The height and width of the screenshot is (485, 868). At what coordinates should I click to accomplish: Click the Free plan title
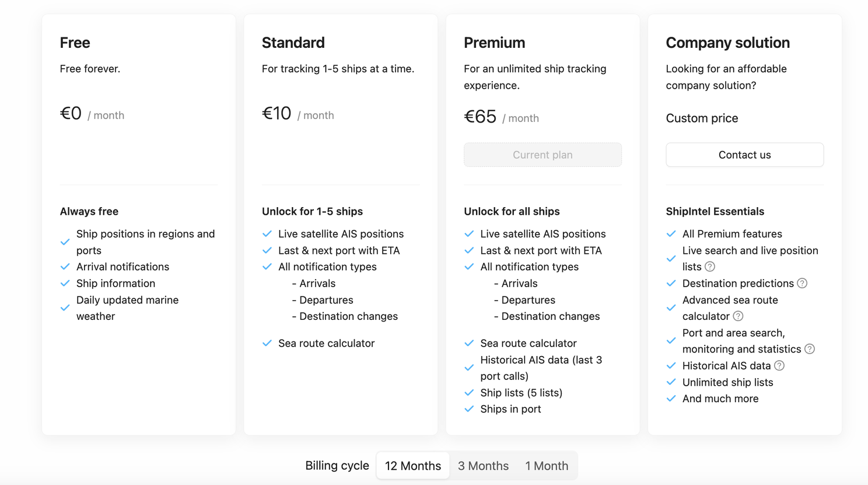[x=75, y=43]
